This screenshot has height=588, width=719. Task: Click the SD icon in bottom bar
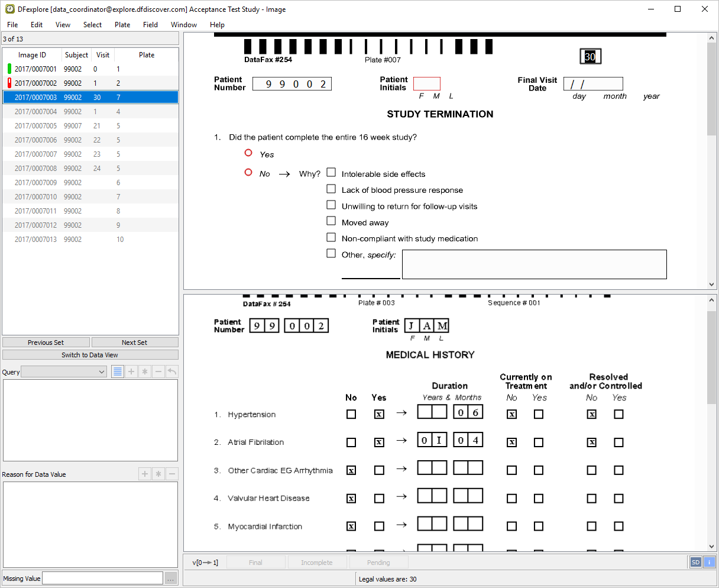(695, 563)
